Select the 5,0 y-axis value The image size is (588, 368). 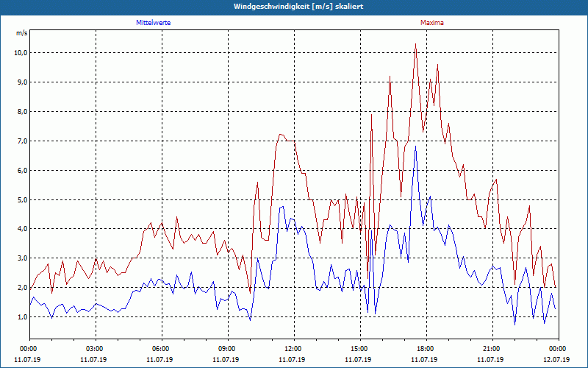22,199
